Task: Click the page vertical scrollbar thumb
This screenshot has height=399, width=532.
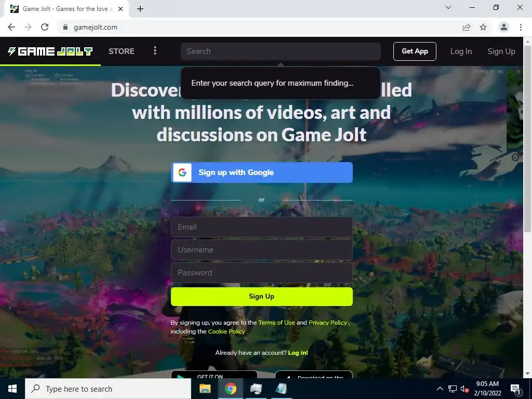Action: [528, 138]
